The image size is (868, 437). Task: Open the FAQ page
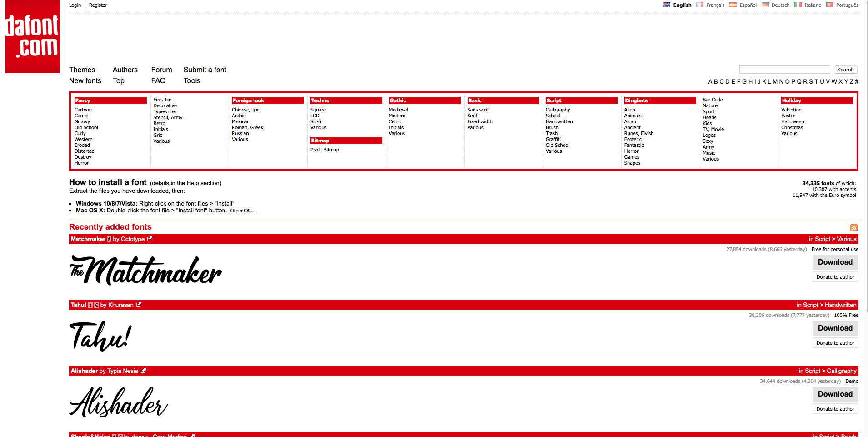pyautogui.click(x=158, y=80)
